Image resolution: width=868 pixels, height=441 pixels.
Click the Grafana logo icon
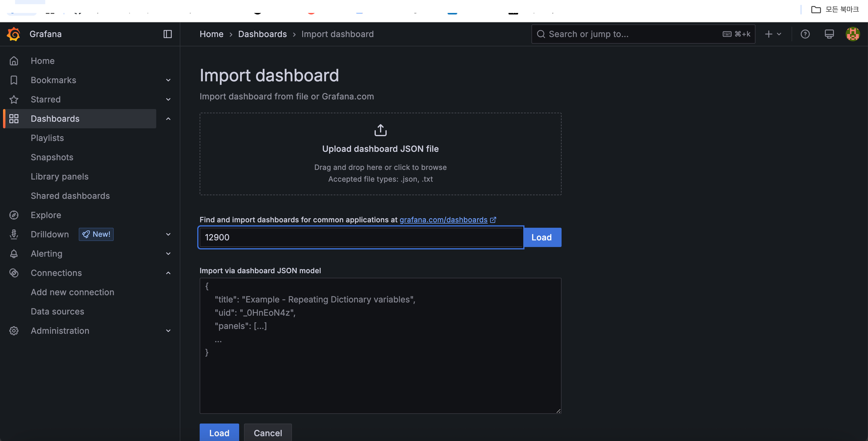[14, 34]
